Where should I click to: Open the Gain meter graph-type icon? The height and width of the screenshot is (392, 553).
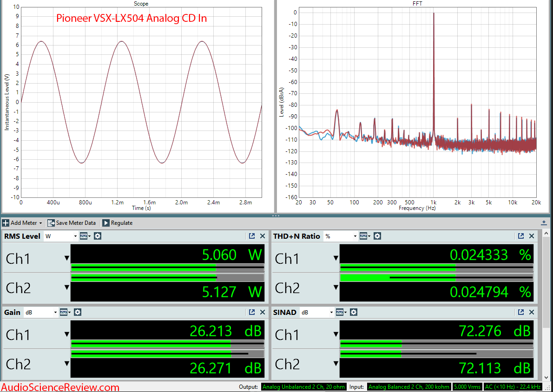tap(65, 312)
